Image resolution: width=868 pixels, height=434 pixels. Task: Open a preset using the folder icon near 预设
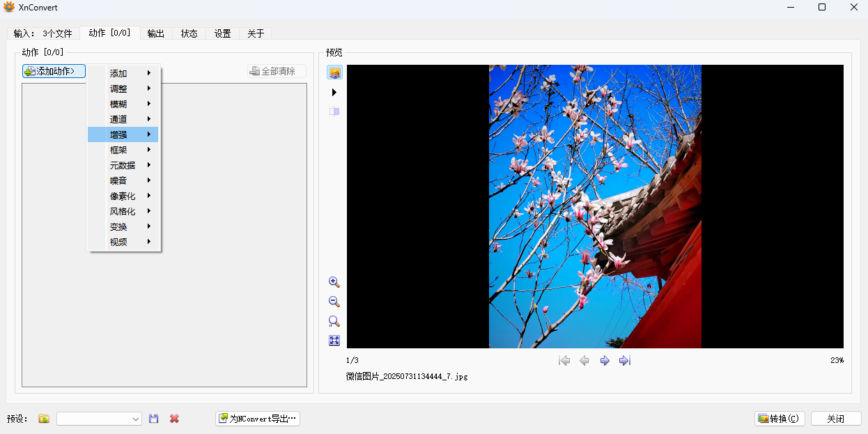[x=42, y=418]
